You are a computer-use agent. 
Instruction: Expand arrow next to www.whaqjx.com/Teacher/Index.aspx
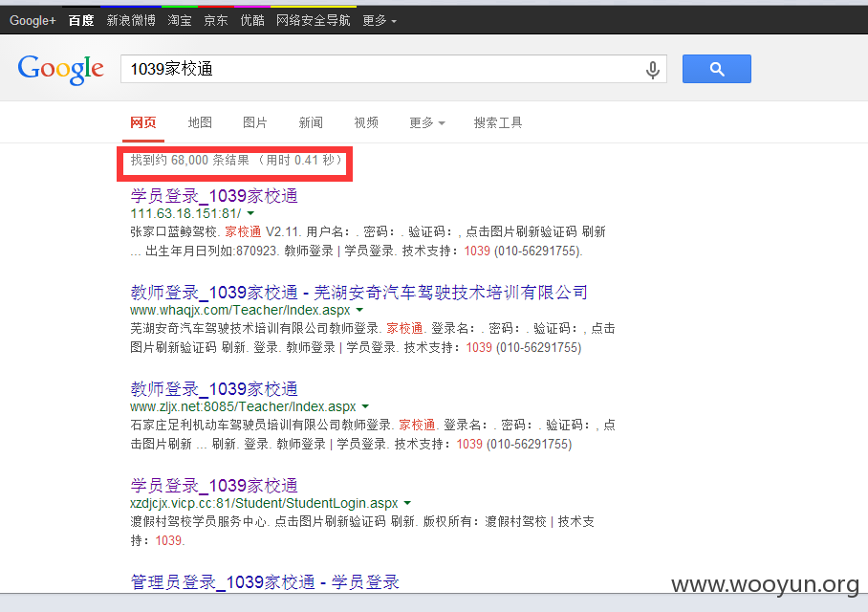tap(359, 310)
